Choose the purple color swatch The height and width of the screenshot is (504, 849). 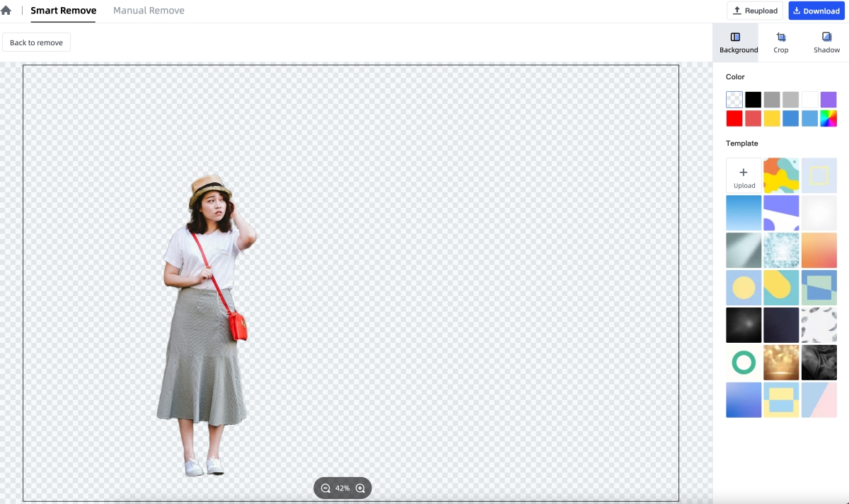point(828,100)
